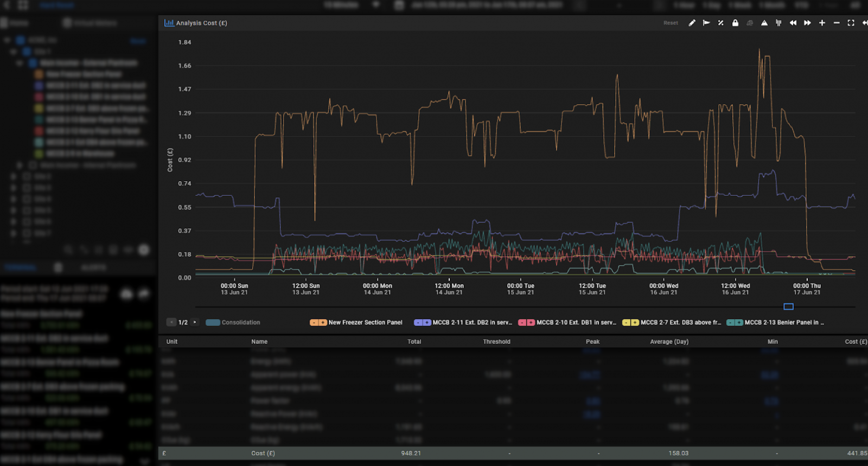Zoom out with the minus icon
The width and height of the screenshot is (868, 466).
pos(837,23)
